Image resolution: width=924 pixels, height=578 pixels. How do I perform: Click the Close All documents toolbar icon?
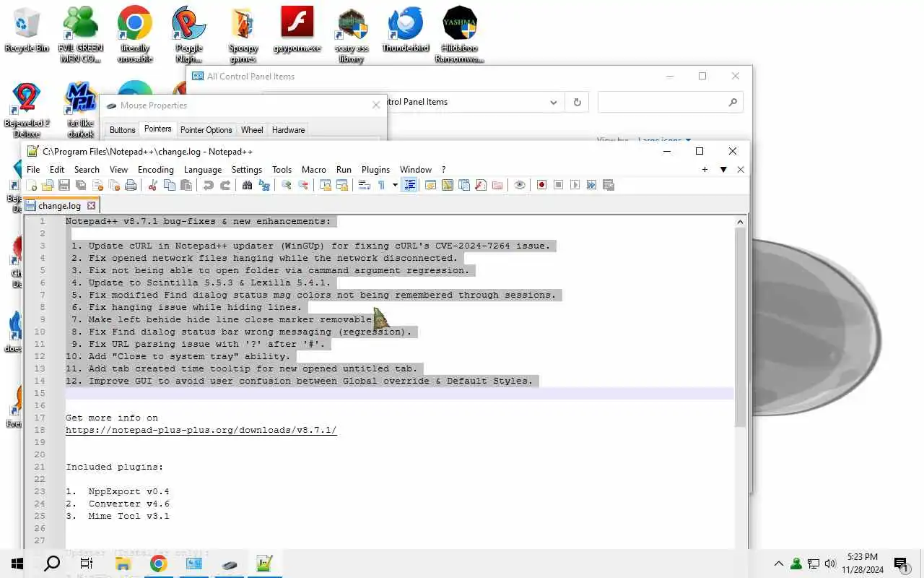114,185
